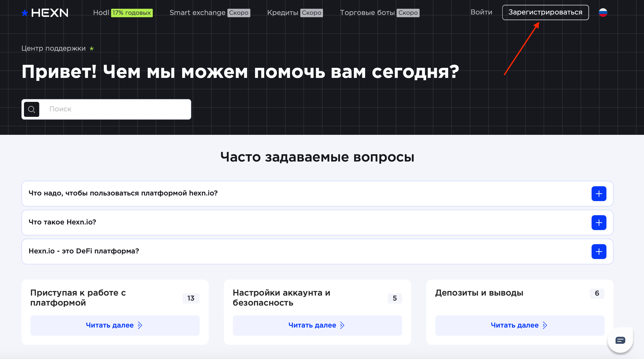644x359 pixels.
Task: Click the HEXN logo
Action: (45, 13)
